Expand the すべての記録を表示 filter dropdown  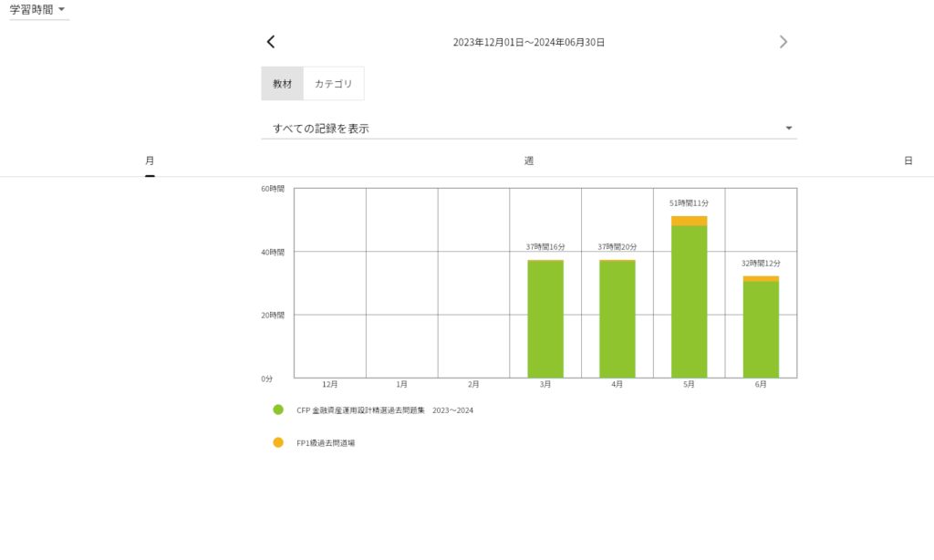pos(529,129)
